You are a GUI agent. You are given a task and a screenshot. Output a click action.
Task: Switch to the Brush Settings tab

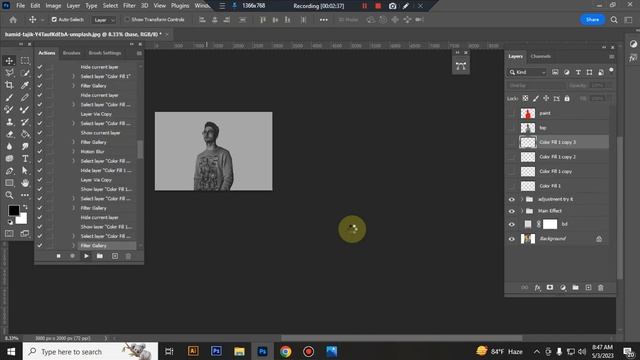coord(105,53)
